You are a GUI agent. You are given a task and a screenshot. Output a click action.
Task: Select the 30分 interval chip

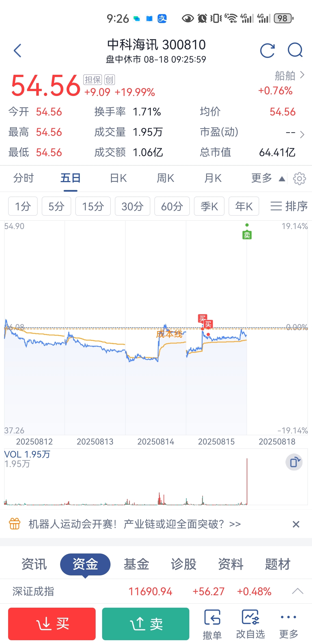click(x=132, y=206)
